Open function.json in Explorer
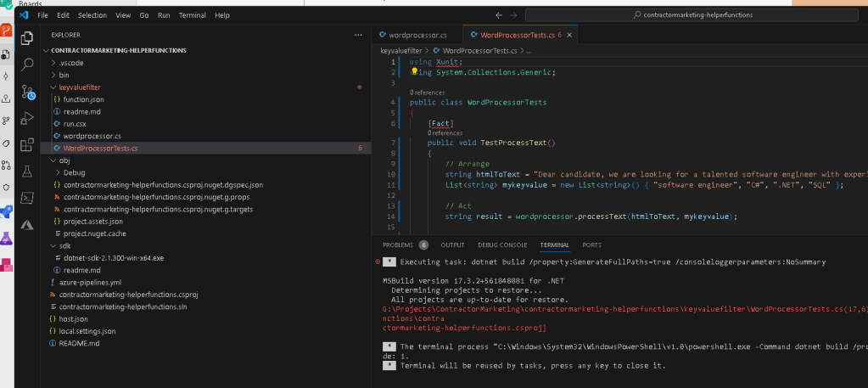This screenshot has width=868, height=388. coord(84,99)
